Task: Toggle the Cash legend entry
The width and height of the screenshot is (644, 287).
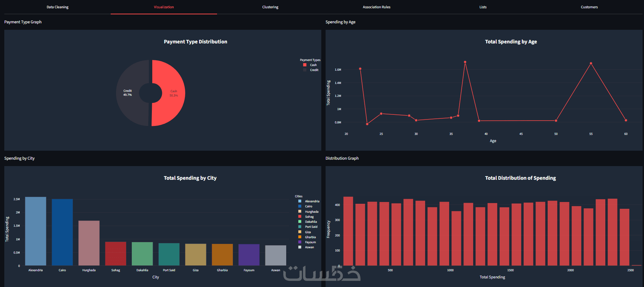Action: point(310,65)
